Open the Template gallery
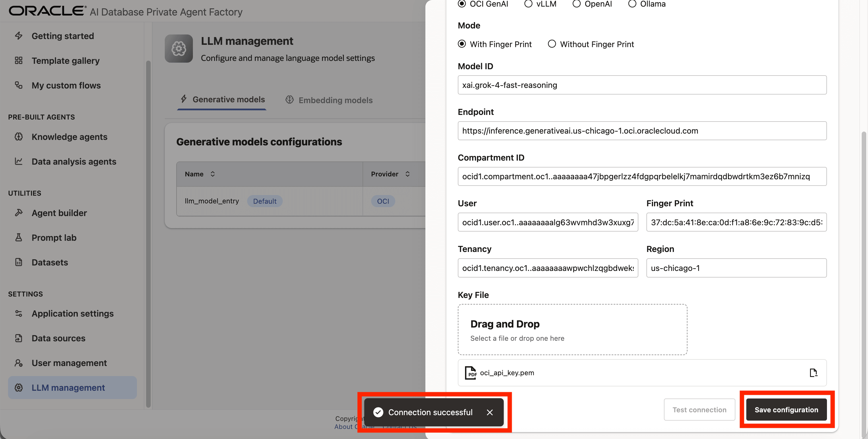868x439 pixels. pos(65,61)
